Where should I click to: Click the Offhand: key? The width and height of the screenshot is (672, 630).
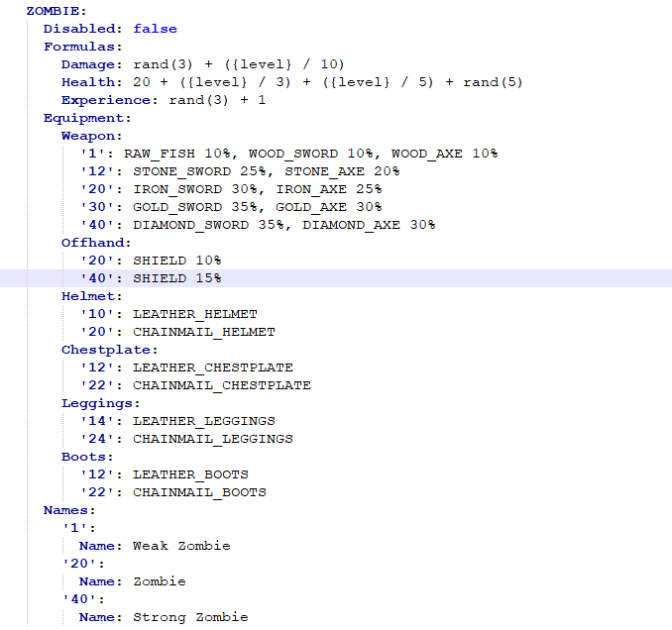96,243
